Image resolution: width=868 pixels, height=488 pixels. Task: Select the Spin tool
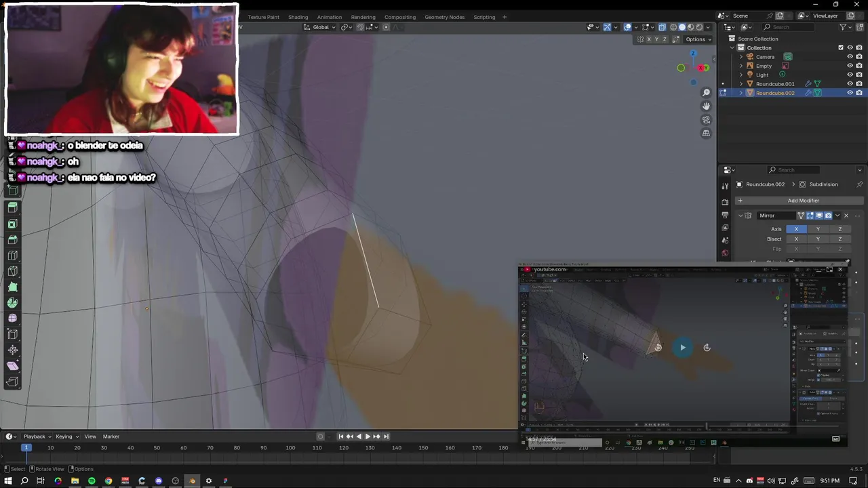(12, 303)
